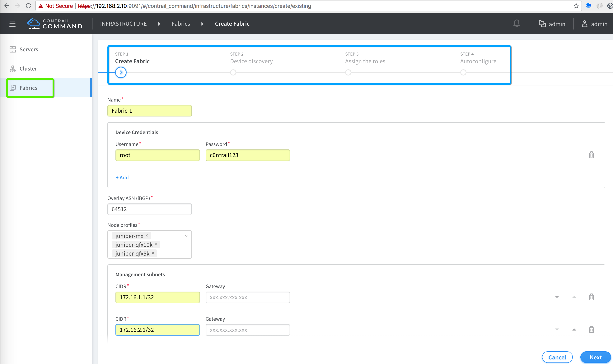Delete the device credentials row
Screen dimensions: 613x364
[591, 155]
